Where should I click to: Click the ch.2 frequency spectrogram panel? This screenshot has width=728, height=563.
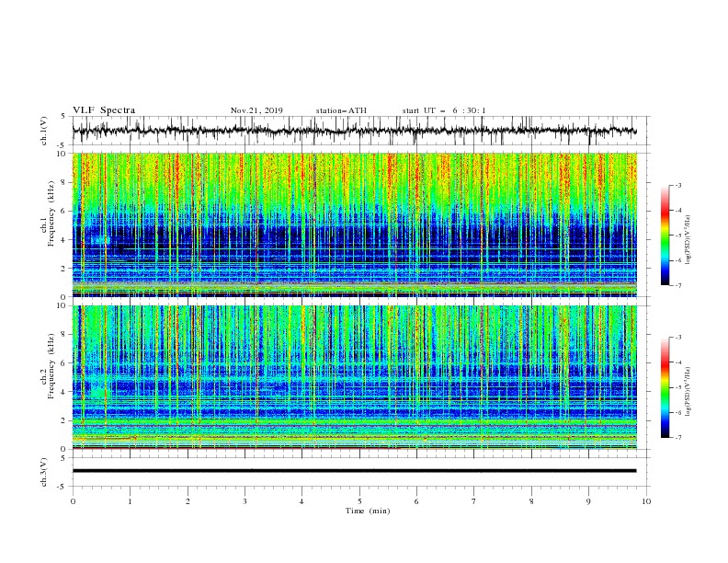coord(355,377)
